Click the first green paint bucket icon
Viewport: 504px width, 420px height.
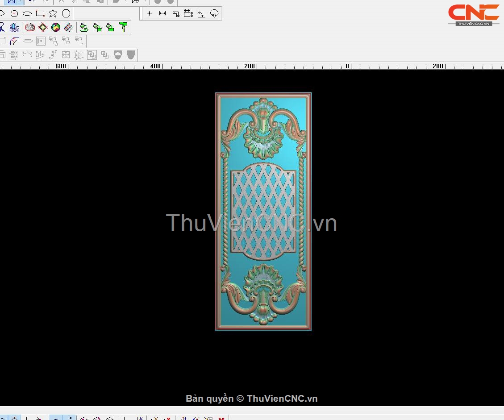[x=84, y=27]
